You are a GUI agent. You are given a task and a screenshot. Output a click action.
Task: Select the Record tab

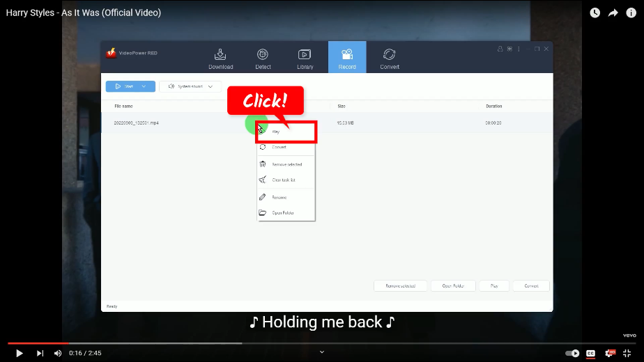tap(347, 57)
